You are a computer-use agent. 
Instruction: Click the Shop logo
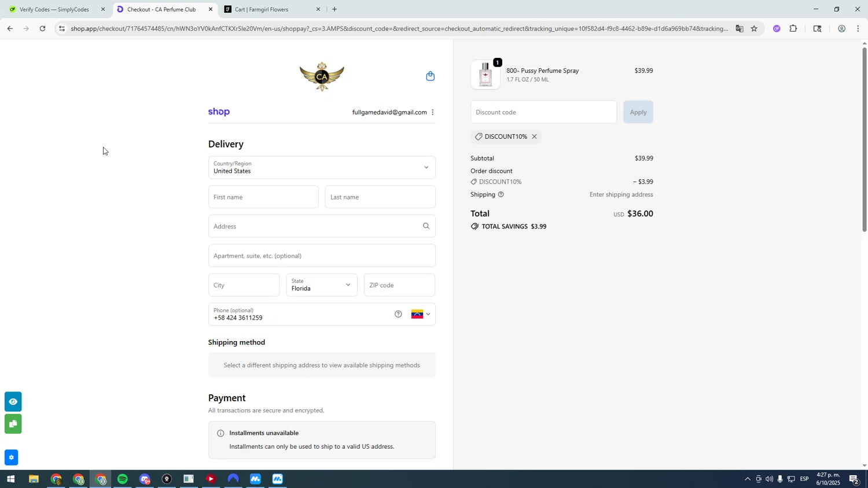tap(219, 112)
